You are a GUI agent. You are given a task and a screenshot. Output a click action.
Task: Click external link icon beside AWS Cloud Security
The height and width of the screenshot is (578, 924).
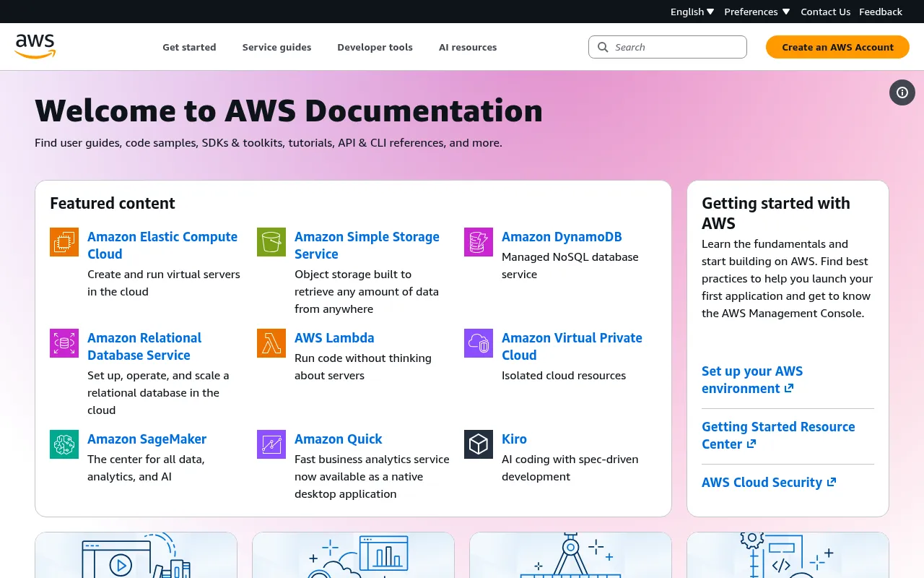click(832, 482)
